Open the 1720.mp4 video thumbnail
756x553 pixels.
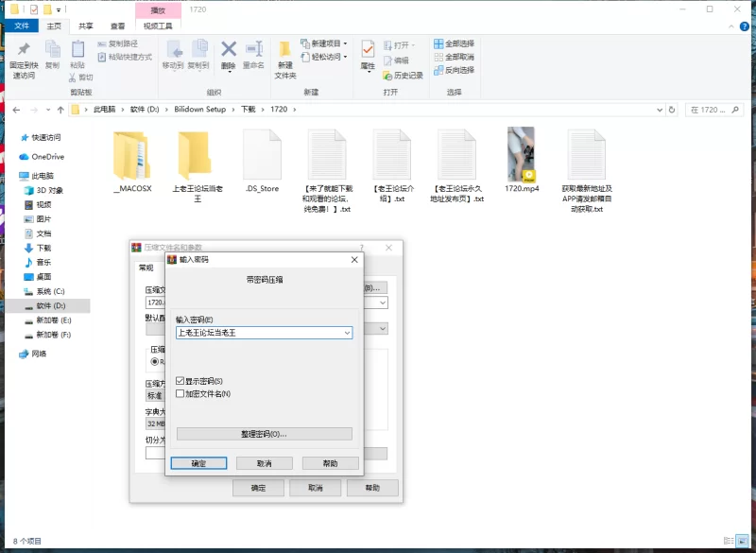(522, 155)
